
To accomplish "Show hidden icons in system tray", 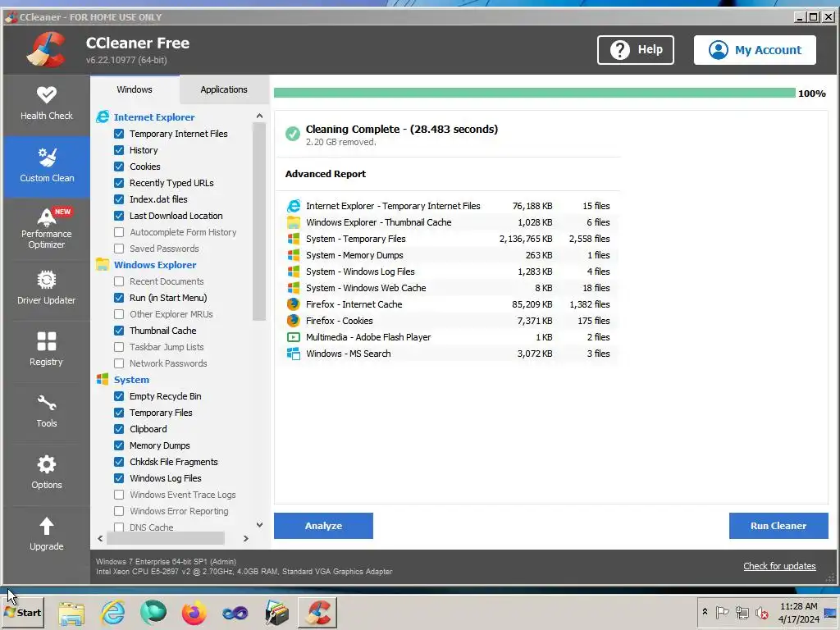I will (x=705, y=612).
